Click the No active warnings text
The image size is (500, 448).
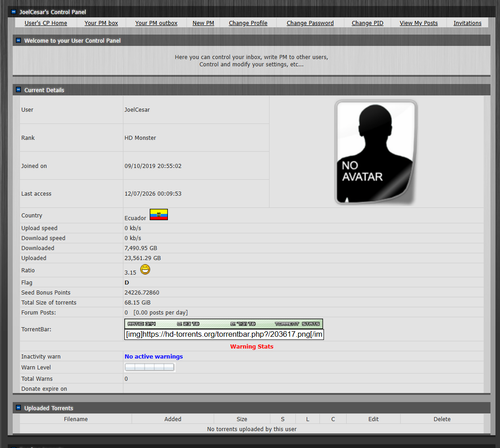point(154,356)
